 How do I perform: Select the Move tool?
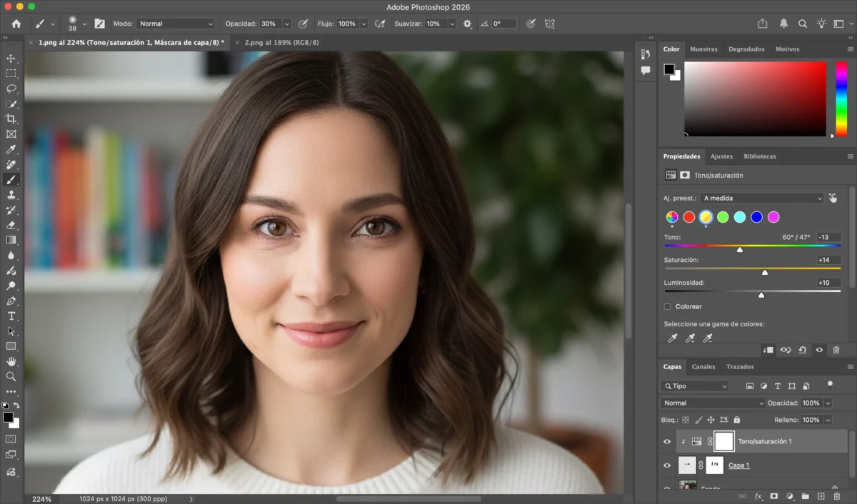click(11, 59)
